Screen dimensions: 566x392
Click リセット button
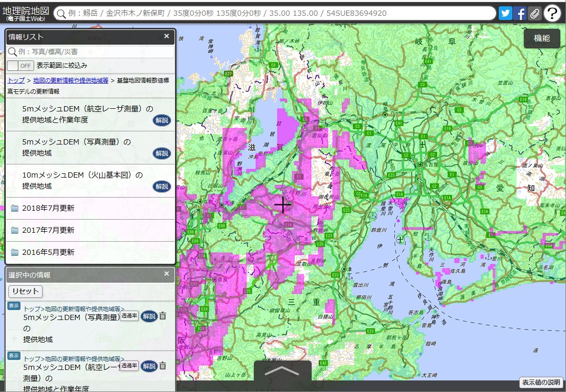25,291
